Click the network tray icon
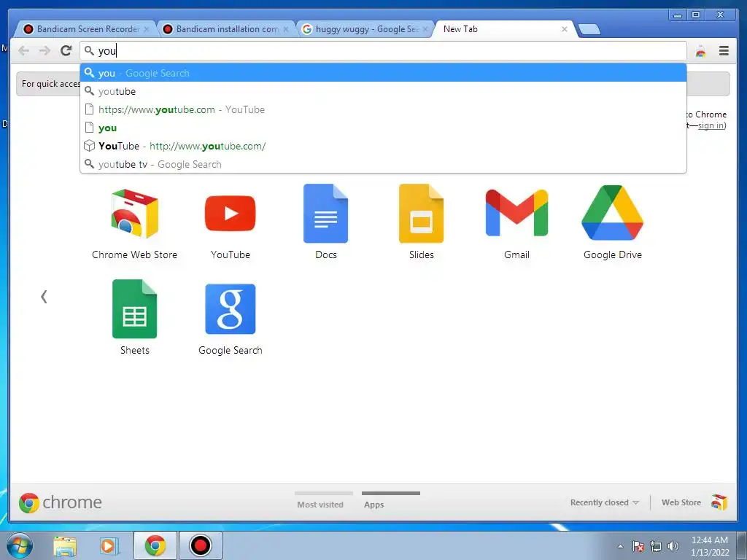Screen dimensions: 747x560 656,546
